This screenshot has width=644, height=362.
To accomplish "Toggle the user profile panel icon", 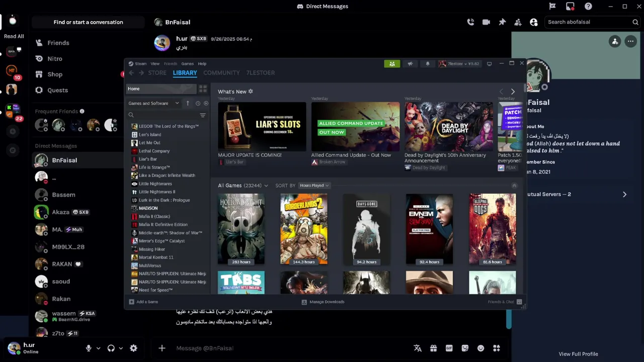I will click(534, 22).
